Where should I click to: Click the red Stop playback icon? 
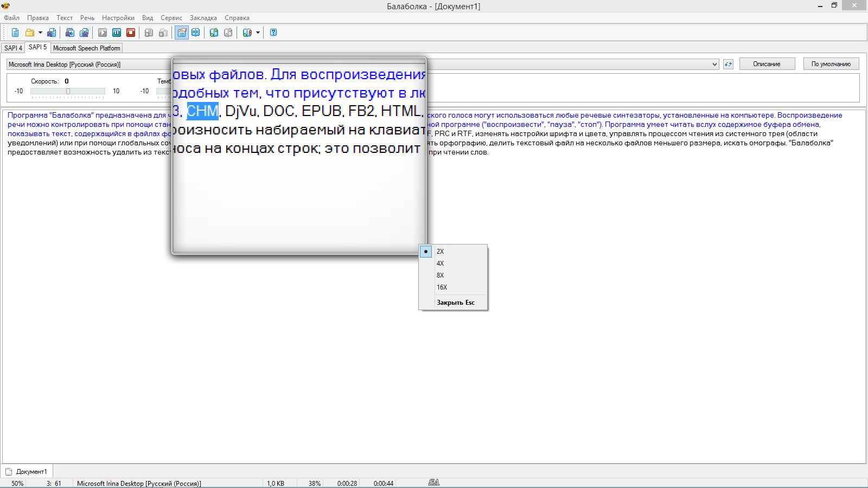(x=131, y=33)
